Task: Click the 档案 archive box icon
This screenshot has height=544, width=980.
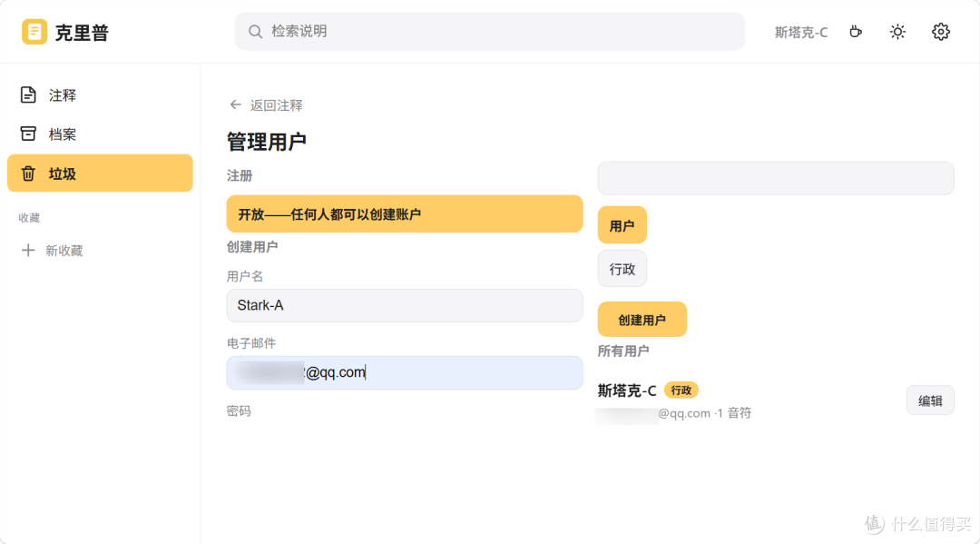Action: tap(28, 134)
